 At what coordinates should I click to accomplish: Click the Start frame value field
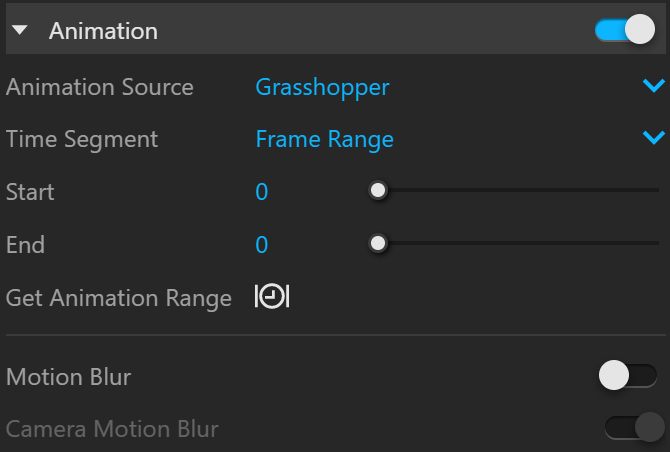pos(262,192)
